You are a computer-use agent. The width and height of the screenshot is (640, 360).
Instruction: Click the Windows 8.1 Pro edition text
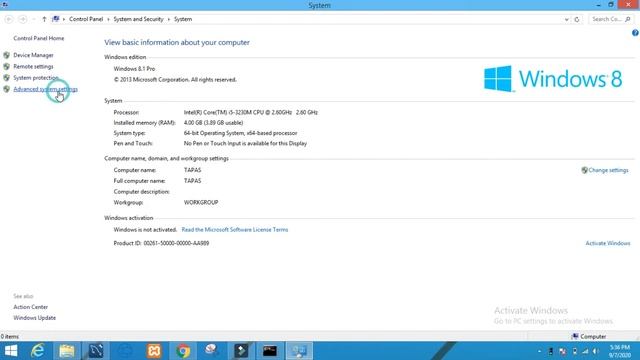tap(134, 69)
